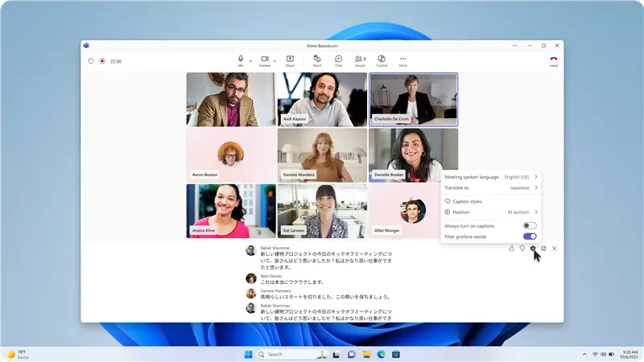Open Microsoft Edge from taskbar
644x362 pixels.
click(381, 355)
